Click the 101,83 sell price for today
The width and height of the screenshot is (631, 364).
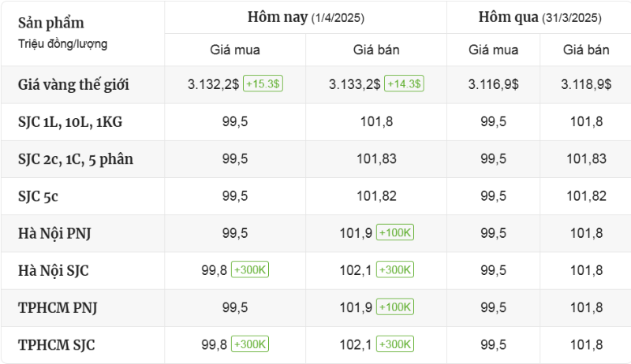point(376,158)
